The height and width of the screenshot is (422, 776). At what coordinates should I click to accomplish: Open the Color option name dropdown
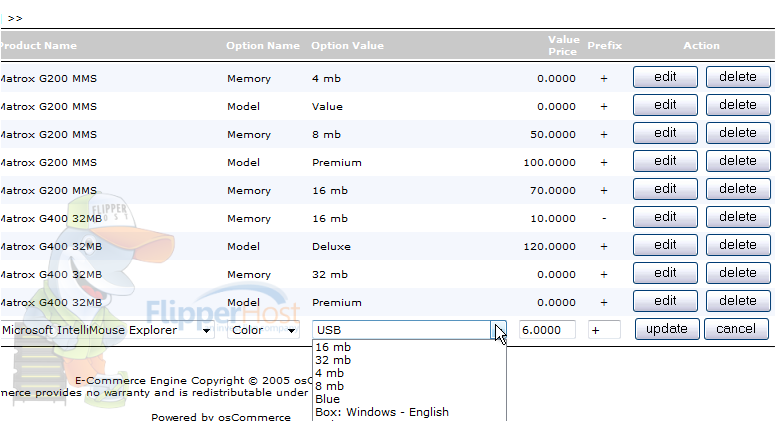tap(263, 330)
